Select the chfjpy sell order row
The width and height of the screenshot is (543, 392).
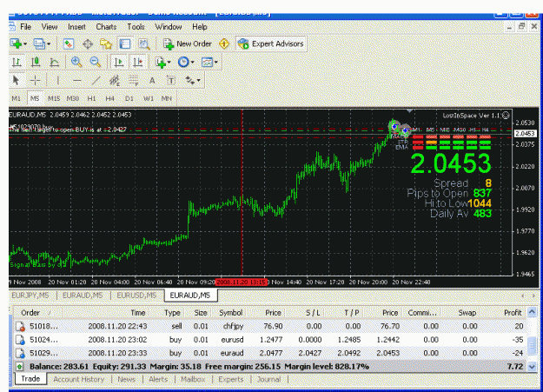pos(270,326)
